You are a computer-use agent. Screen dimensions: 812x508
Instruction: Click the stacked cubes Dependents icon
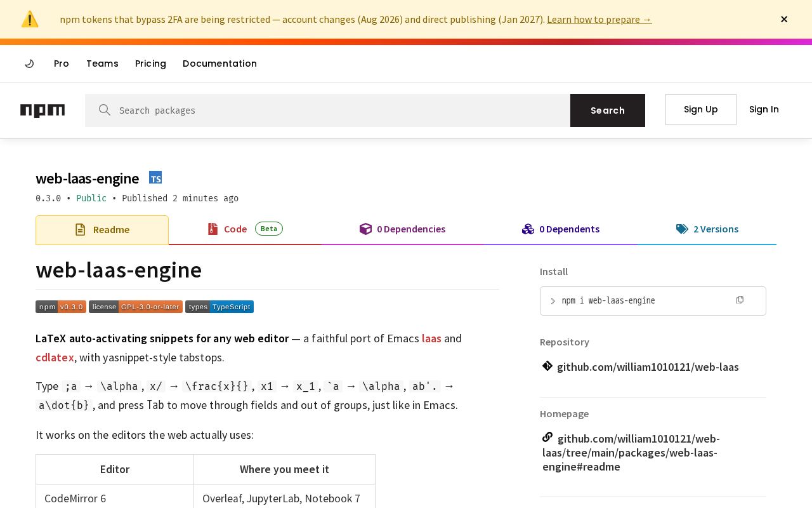tap(528, 229)
